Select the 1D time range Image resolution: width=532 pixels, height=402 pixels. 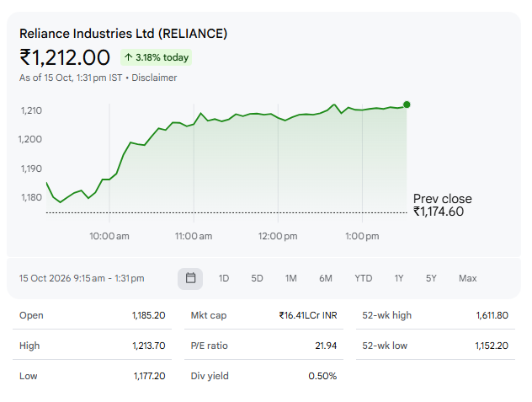coord(224,278)
